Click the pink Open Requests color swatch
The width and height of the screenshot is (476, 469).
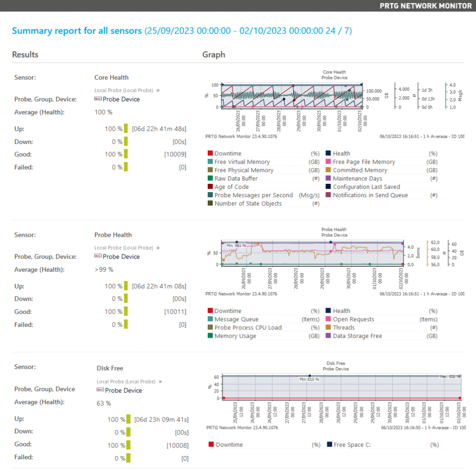329,319
